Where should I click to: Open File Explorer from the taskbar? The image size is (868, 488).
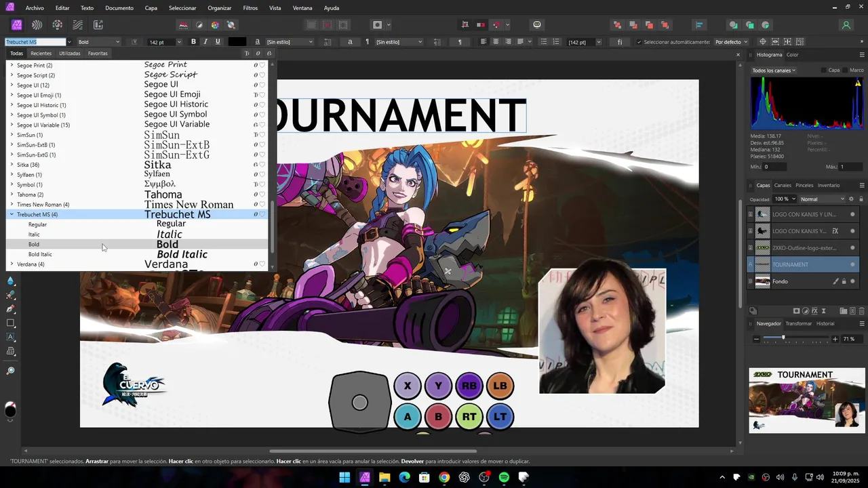(x=384, y=477)
